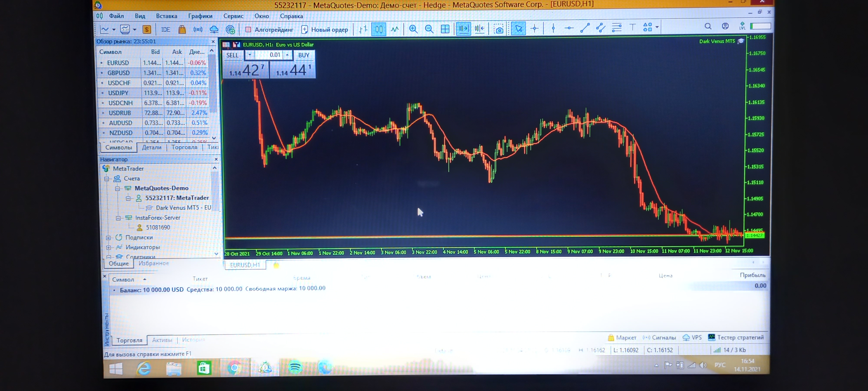Take a chart screenshot with camera icon
The width and height of the screenshot is (868, 391).
499,29
